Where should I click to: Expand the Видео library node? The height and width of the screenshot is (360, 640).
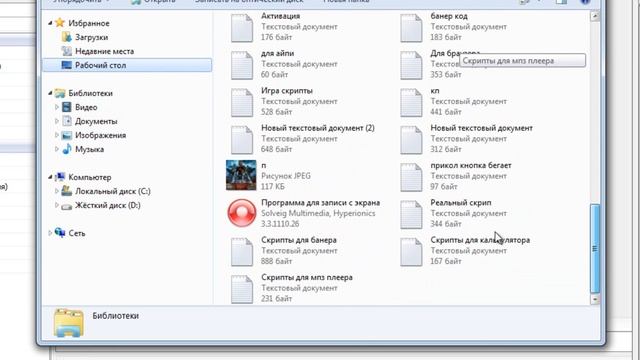pos(57,107)
